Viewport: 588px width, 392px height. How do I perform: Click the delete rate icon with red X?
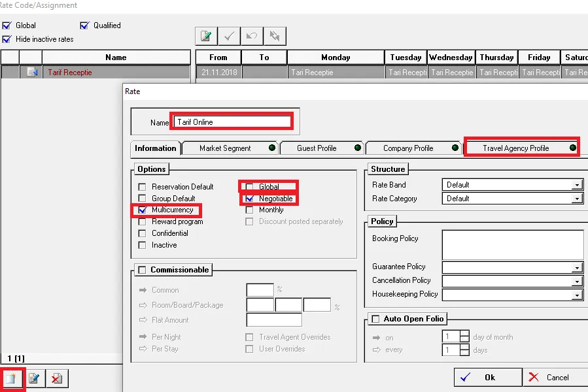click(x=57, y=378)
